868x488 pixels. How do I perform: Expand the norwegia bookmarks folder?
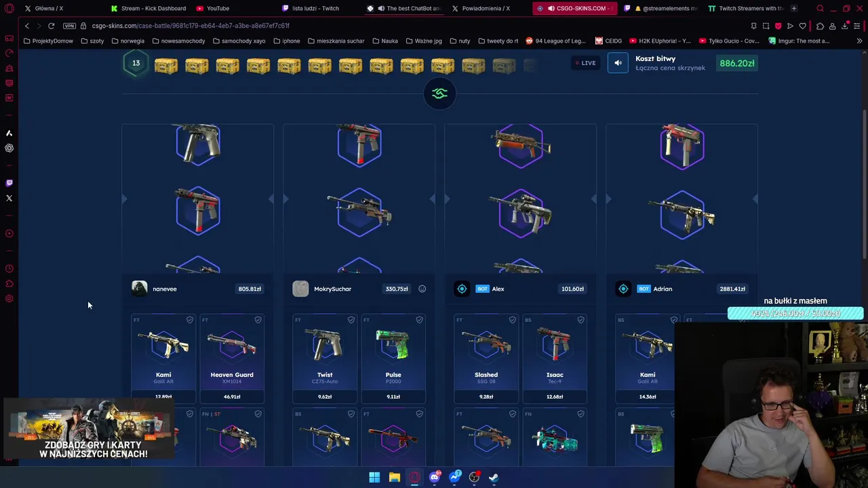coord(127,41)
